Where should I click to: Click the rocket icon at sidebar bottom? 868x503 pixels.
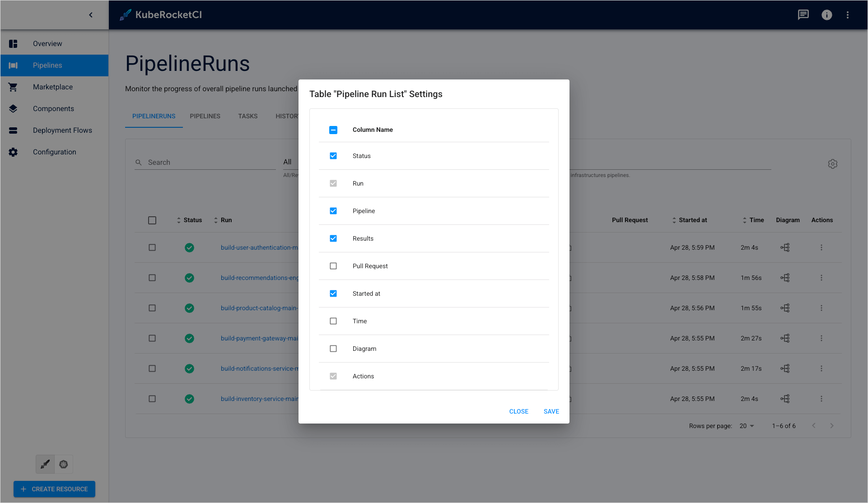45,464
